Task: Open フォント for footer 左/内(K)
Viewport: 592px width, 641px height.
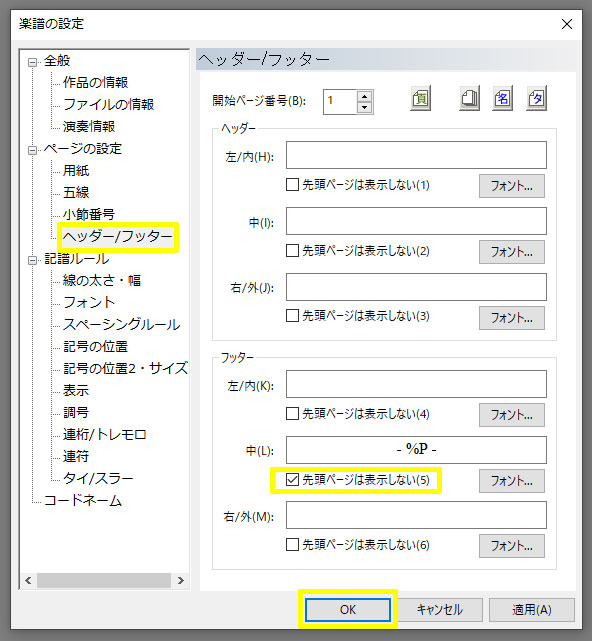Action: (x=512, y=415)
